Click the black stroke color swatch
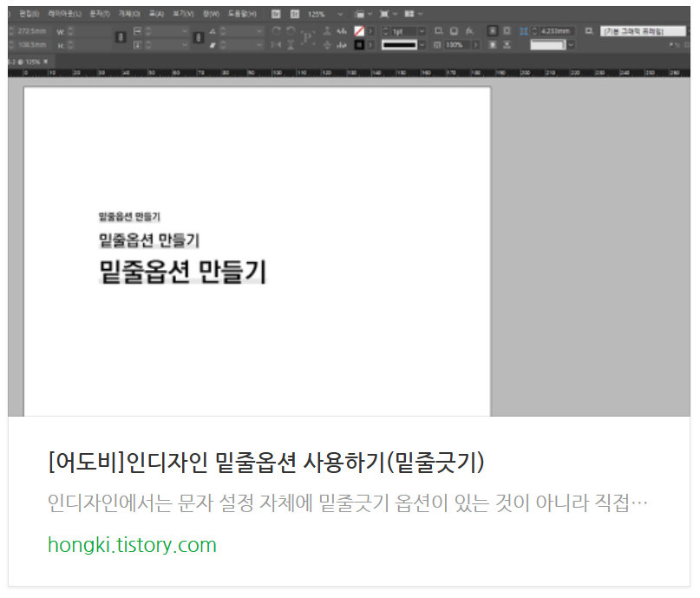The width and height of the screenshot is (700, 598). 359,44
